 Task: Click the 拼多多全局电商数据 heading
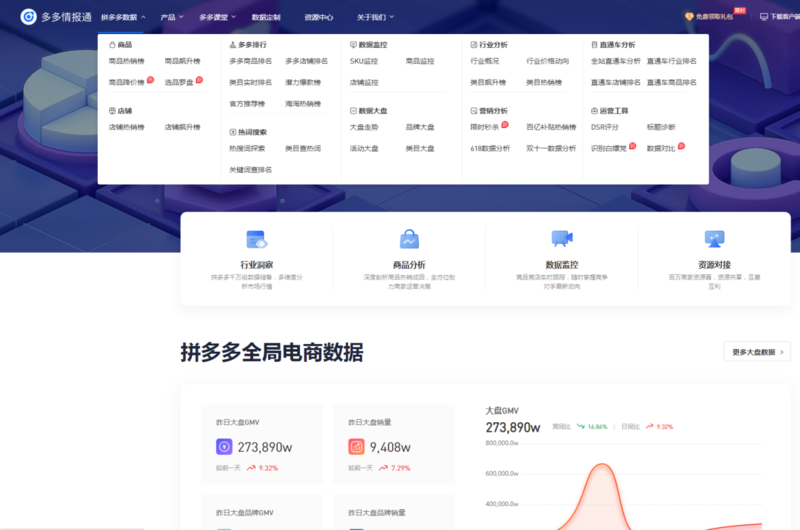[271, 352]
